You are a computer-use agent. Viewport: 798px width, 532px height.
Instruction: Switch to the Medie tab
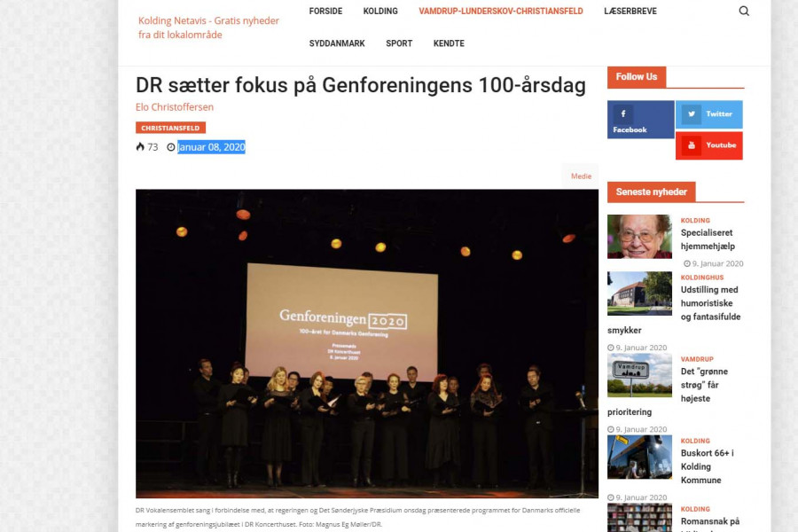[x=581, y=176]
